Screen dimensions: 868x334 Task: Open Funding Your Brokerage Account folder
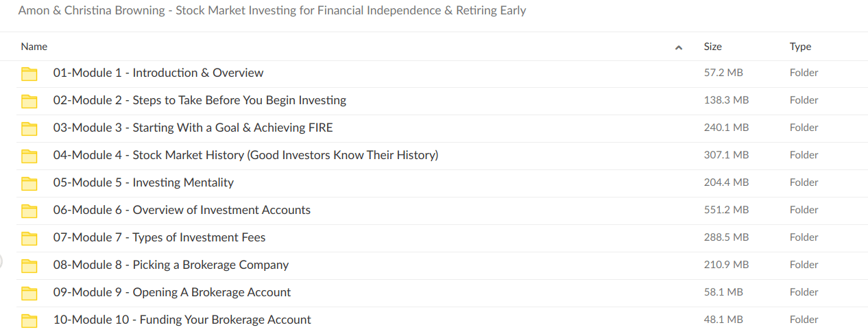coord(182,320)
